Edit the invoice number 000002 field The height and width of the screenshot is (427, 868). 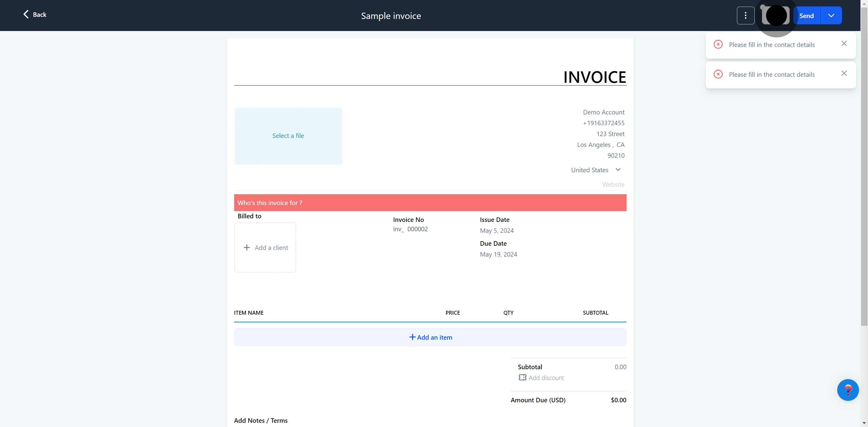417,229
